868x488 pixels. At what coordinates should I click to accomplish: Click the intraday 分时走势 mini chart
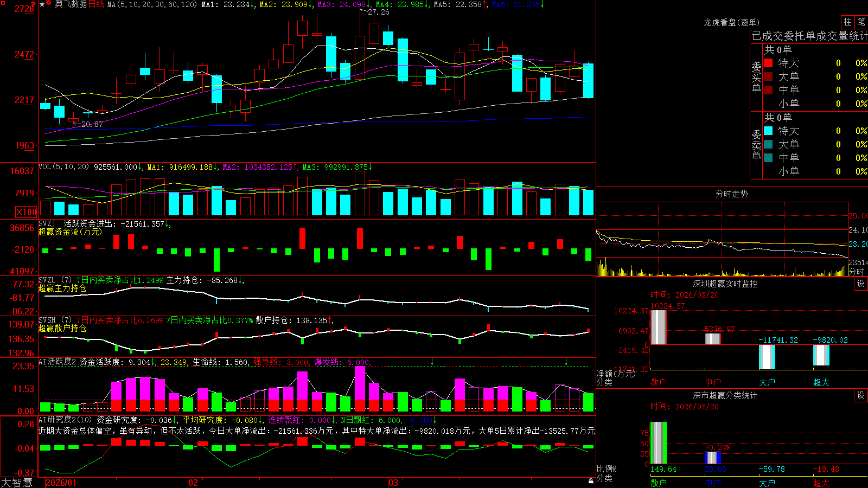pyautogui.click(x=722, y=239)
